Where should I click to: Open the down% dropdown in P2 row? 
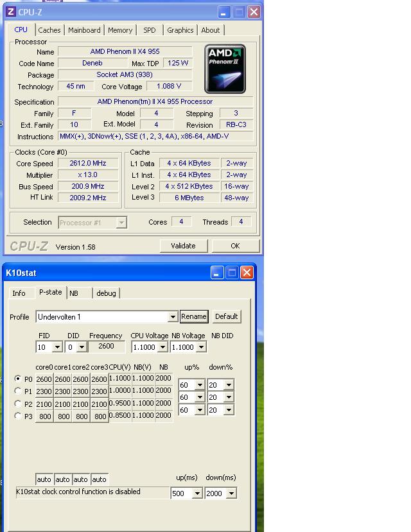click(229, 410)
